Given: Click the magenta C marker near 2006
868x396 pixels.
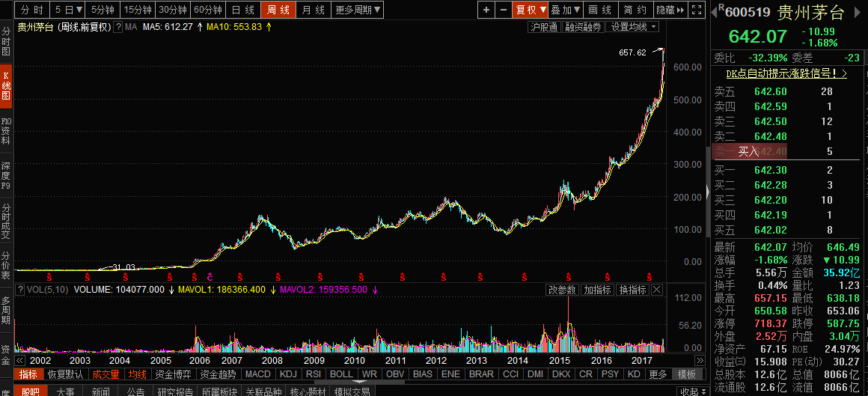Looking at the screenshot, I should (210, 276).
